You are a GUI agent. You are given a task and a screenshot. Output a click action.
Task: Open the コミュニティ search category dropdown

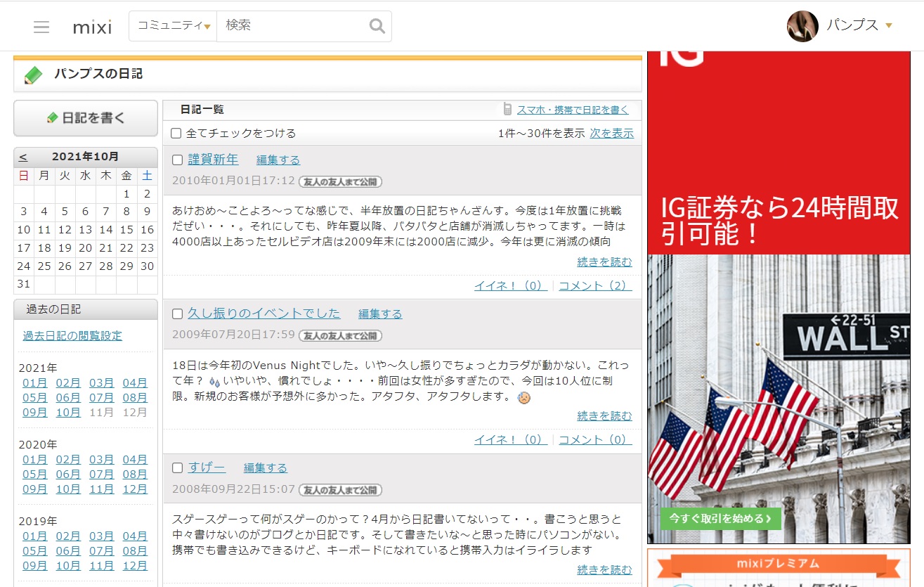[x=174, y=26]
